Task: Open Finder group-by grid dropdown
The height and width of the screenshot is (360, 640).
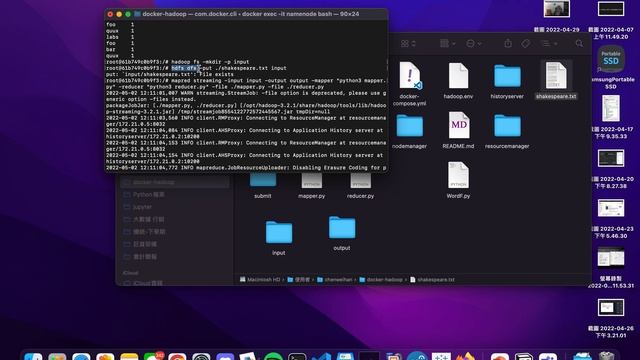Action: tap(448, 44)
